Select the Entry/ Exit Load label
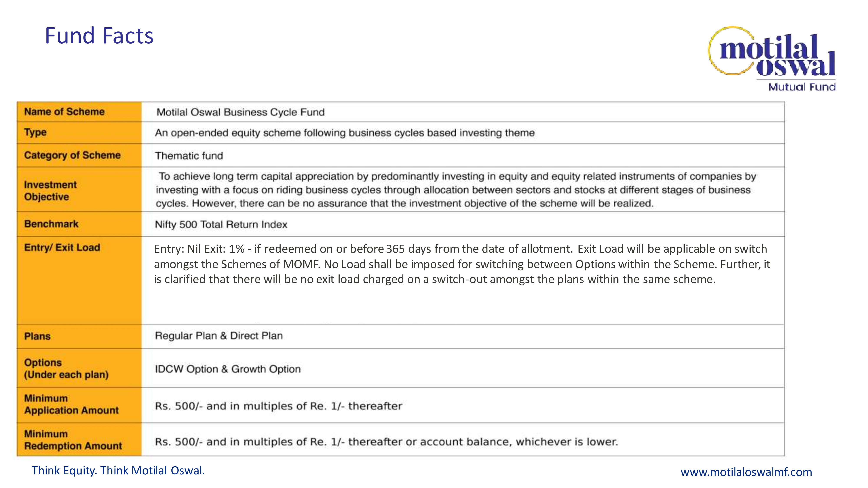Viewport: 868px width, 488px height. click(62, 247)
